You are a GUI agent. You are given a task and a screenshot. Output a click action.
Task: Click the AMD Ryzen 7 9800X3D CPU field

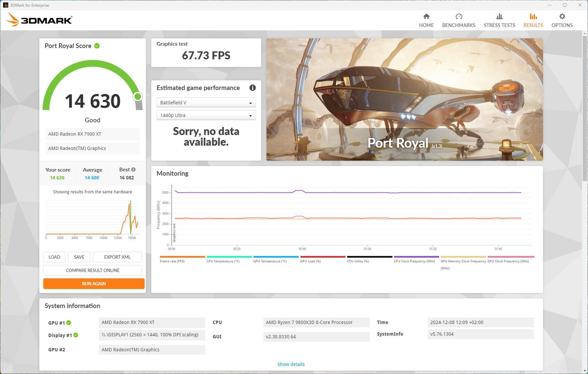316,322
